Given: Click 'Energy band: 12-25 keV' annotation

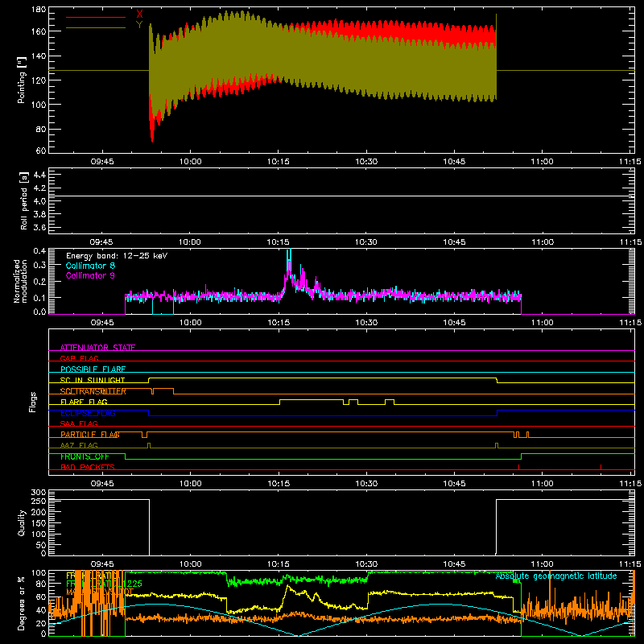Looking at the screenshot, I should tap(117, 256).
